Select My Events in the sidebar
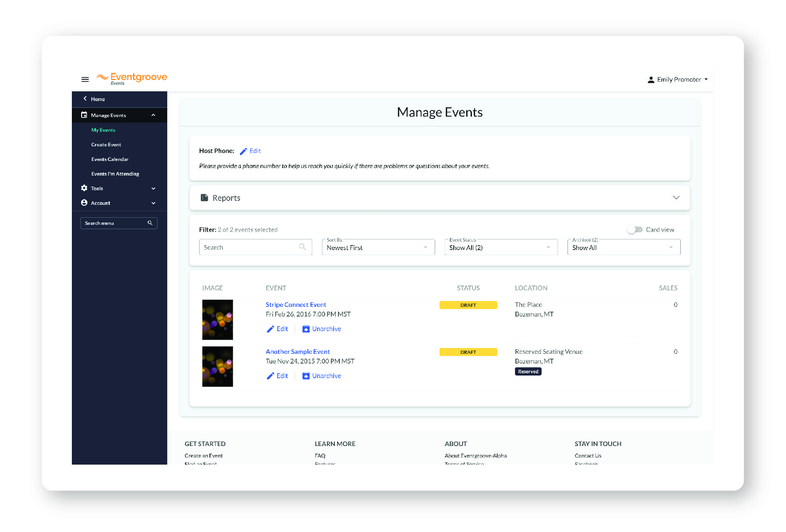Image resolution: width=786 pixels, height=532 pixels. (x=103, y=130)
